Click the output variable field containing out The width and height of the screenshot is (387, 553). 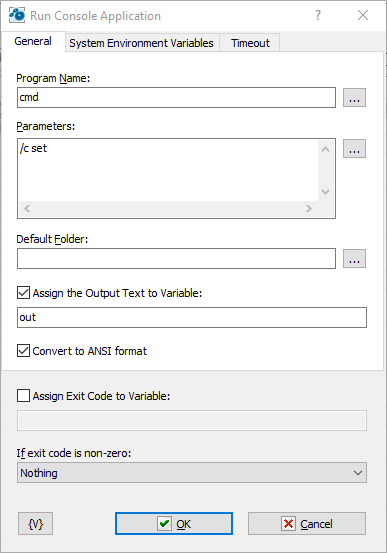192,317
